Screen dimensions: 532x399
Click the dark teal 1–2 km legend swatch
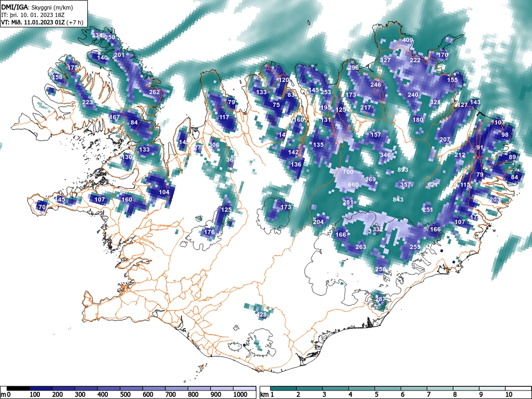(x=284, y=388)
